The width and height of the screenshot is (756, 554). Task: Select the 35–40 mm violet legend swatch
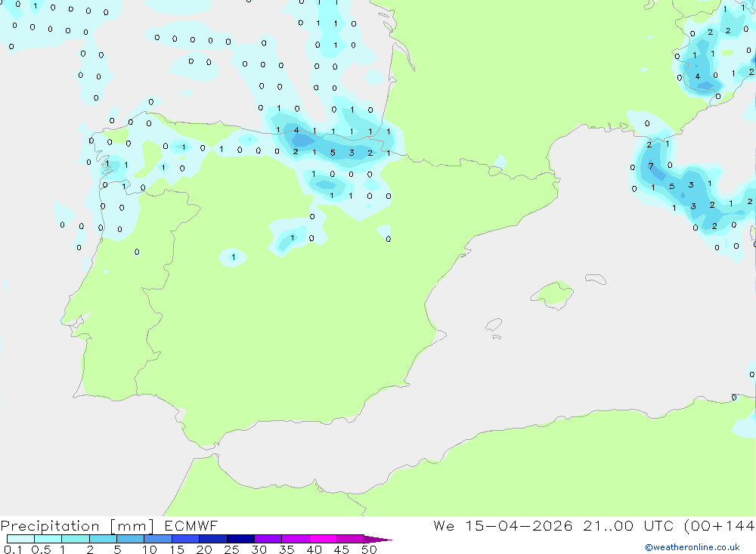tap(295, 539)
